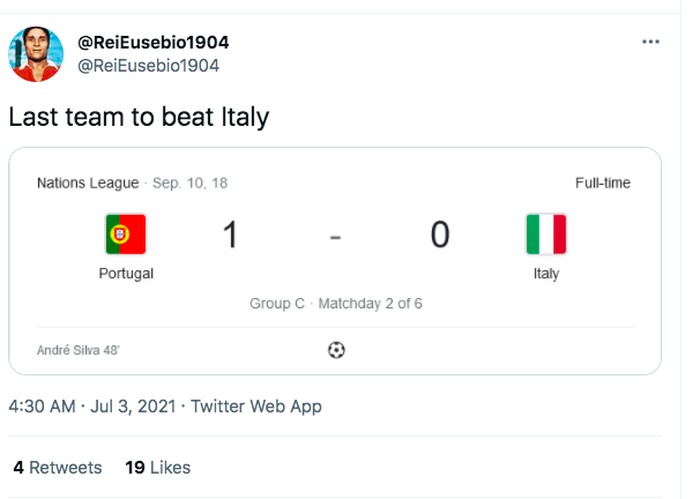Click the Italy team name
Screen dimensions: 700x499
pos(546,273)
